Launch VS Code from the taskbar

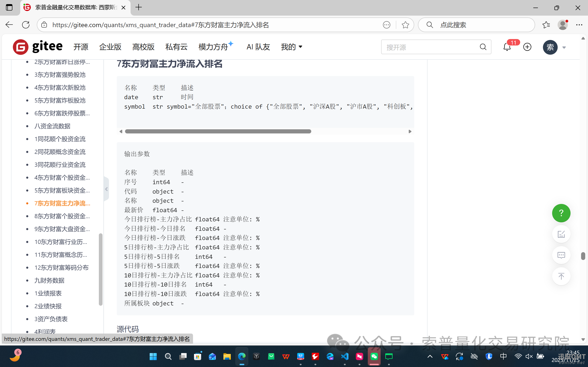point(345,356)
